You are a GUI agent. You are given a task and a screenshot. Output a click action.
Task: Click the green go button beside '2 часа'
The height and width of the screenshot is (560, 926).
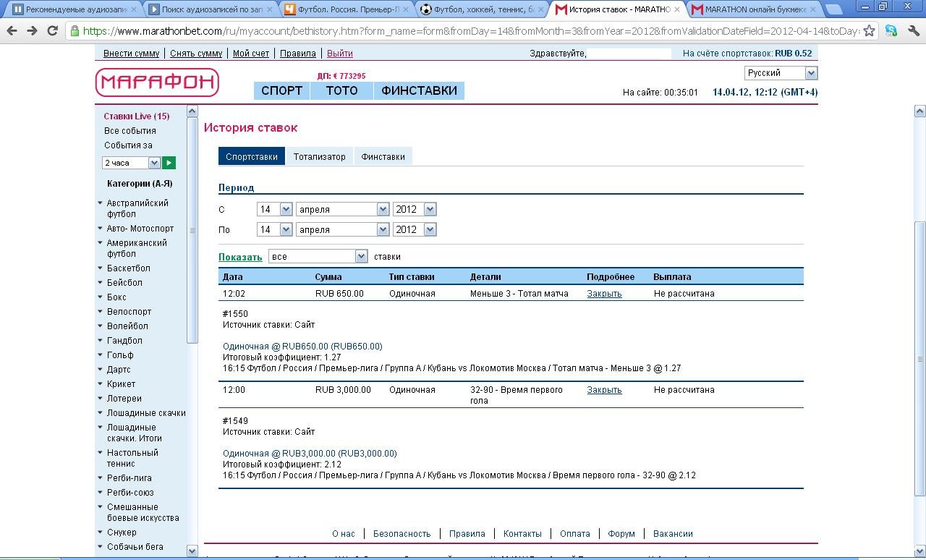[169, 163]
